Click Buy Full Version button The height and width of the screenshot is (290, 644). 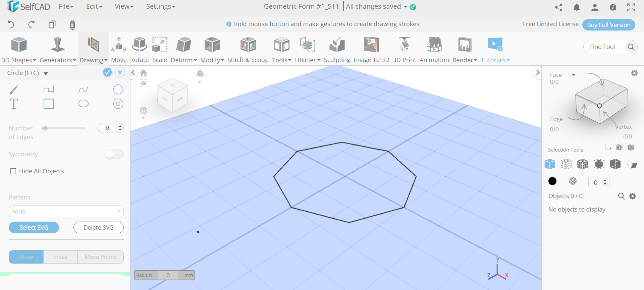609,25
